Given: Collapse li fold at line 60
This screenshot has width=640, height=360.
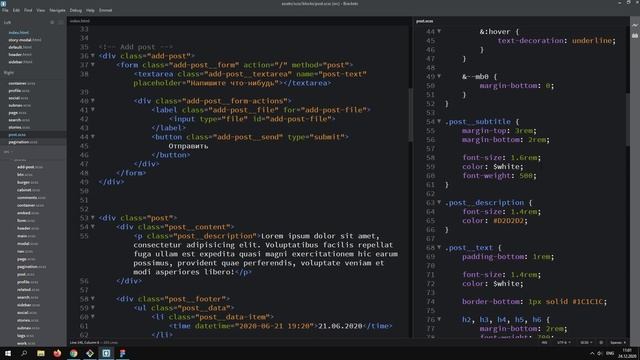Looking at the screenshot, I should (93, 316).
